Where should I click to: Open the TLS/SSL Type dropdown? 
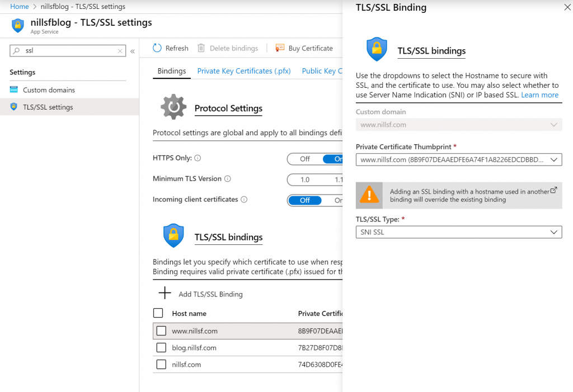pos(459,232)
